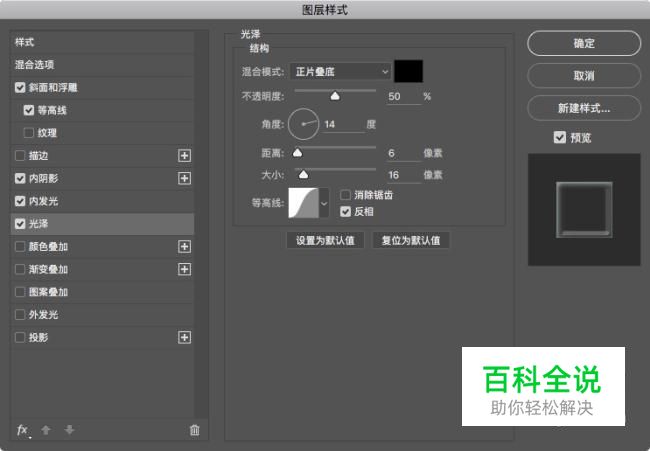
Task: Confirm with the 确定 button
Action: pos(584,43)
